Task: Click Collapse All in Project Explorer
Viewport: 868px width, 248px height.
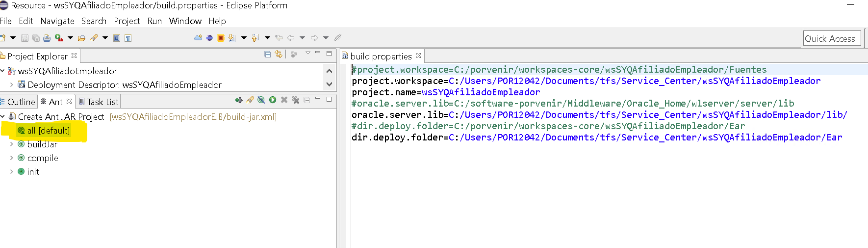Action: click(268, 54)
